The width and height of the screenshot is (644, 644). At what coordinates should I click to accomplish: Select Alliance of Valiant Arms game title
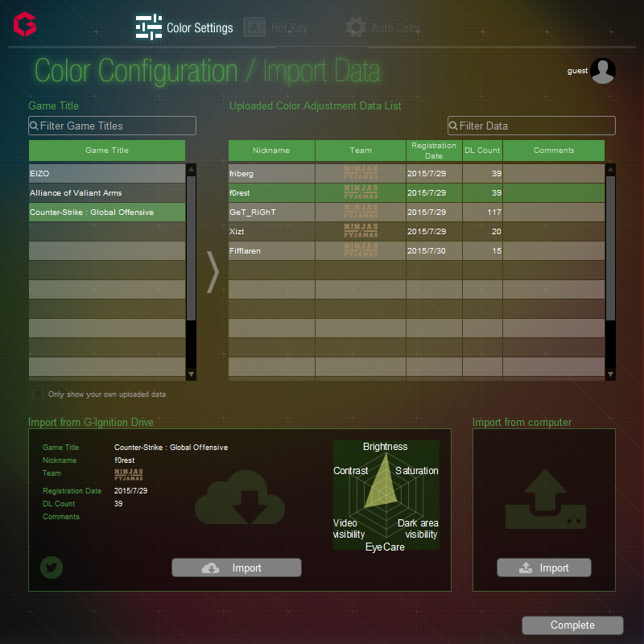[x=107, y=192]
